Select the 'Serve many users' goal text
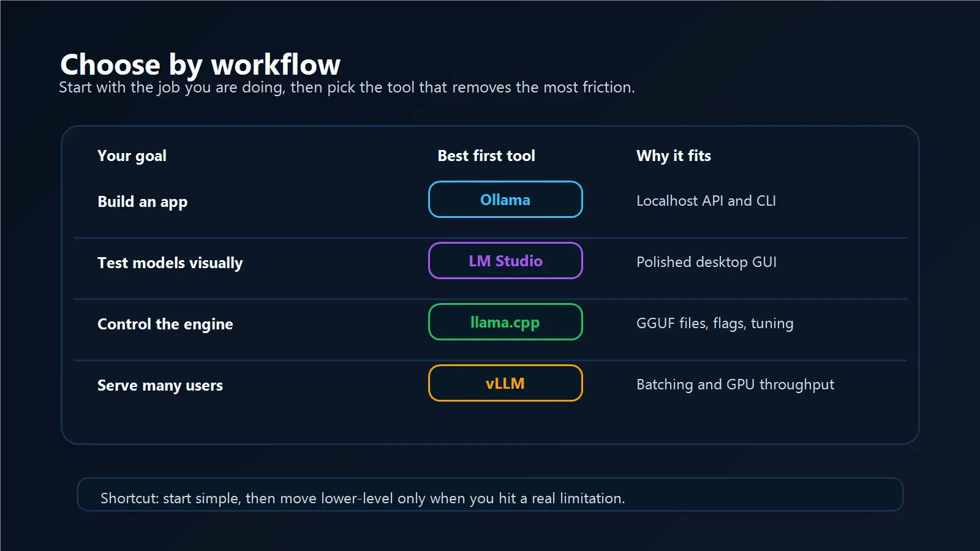Image resolution: width=980 pixels, height=551 pixels. 160,386
